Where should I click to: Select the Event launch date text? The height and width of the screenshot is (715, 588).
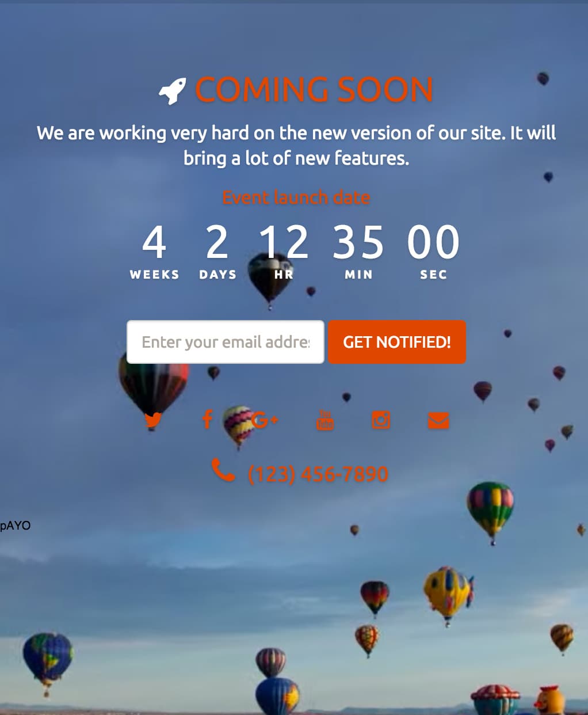(296, 197)
